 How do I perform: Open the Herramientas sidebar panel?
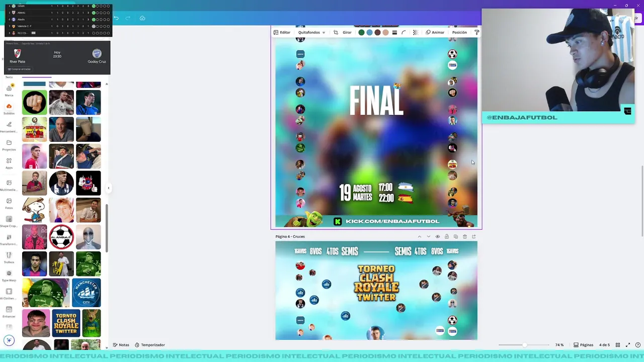pos(9,127)
